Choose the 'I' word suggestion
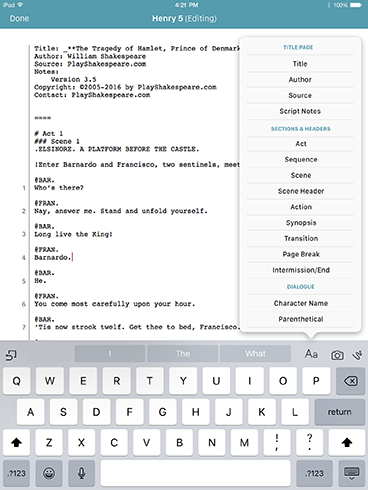The height and width of the screenshot is (490, 368). coord(110,354)
